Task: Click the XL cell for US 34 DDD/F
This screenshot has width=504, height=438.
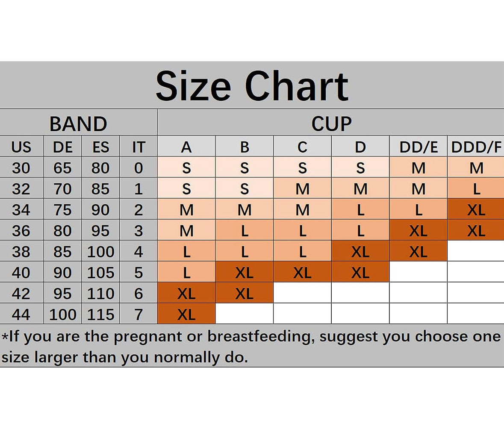Action: tap(476, 210)
